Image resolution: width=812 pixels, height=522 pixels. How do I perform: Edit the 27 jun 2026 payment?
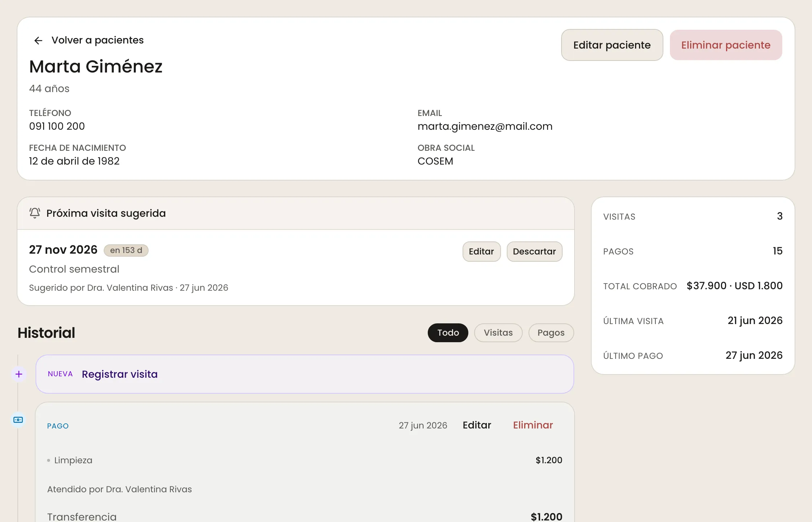point(477,425)
